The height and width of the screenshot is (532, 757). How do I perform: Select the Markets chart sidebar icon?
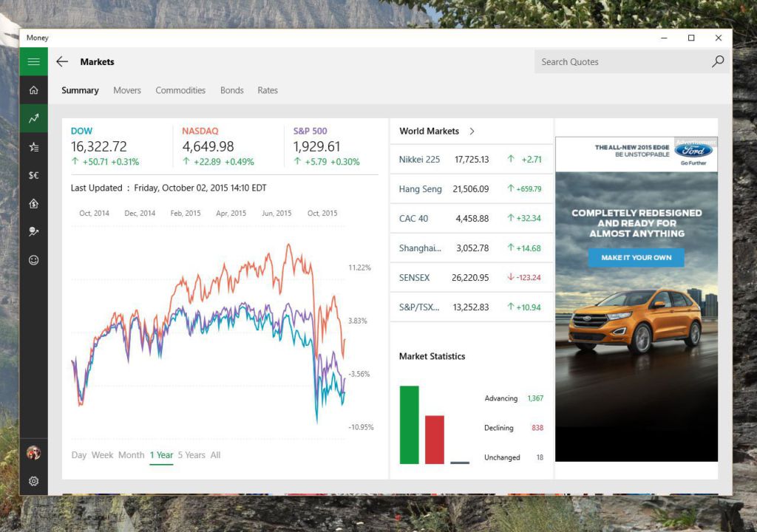[x=33, y=118]
